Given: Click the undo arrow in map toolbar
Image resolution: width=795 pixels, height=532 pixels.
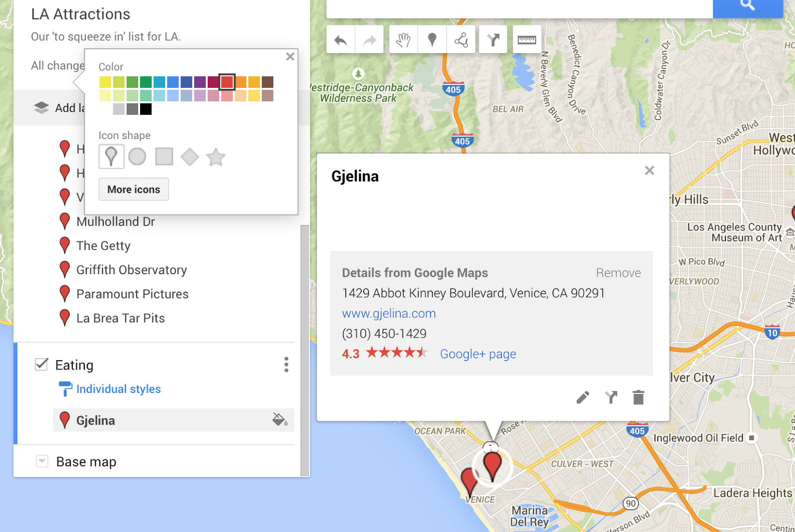Looking at the screenshot, I should click(x=340, y=40).
